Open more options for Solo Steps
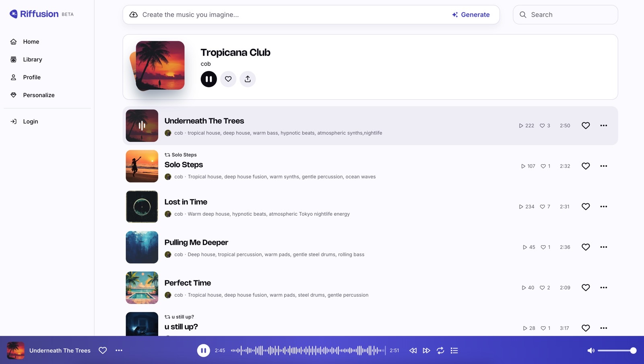 click(x=604, y=166)
